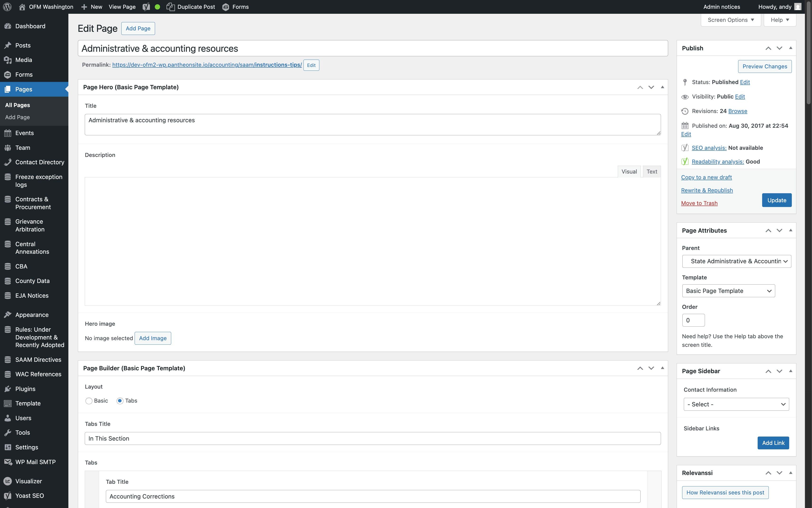The image size is (812, 508).
Task: Click the Tabs Title input field
Action: pyautogui.click(x=372, y=438)
